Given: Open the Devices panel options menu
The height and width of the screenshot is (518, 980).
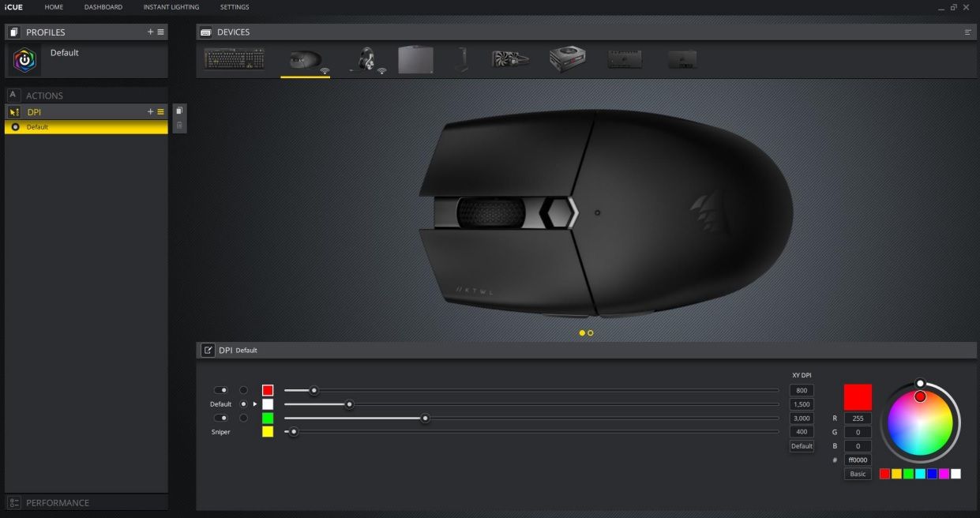Looking at the screenshot, I should (967, 32).
